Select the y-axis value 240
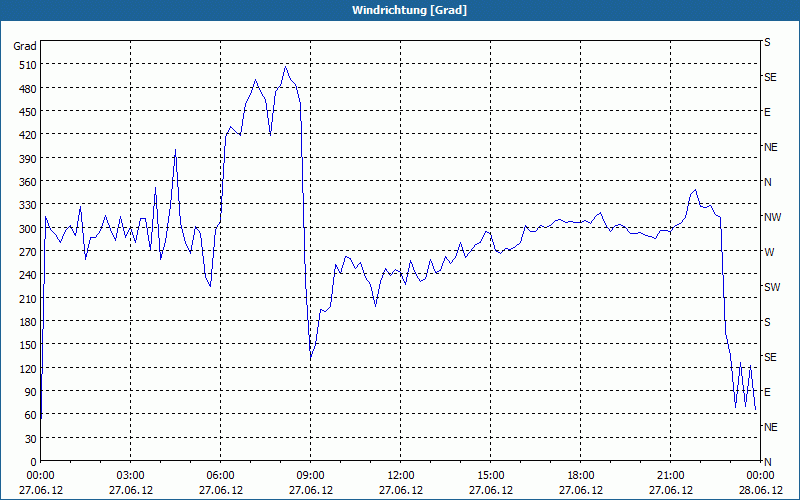 point(28,276)
